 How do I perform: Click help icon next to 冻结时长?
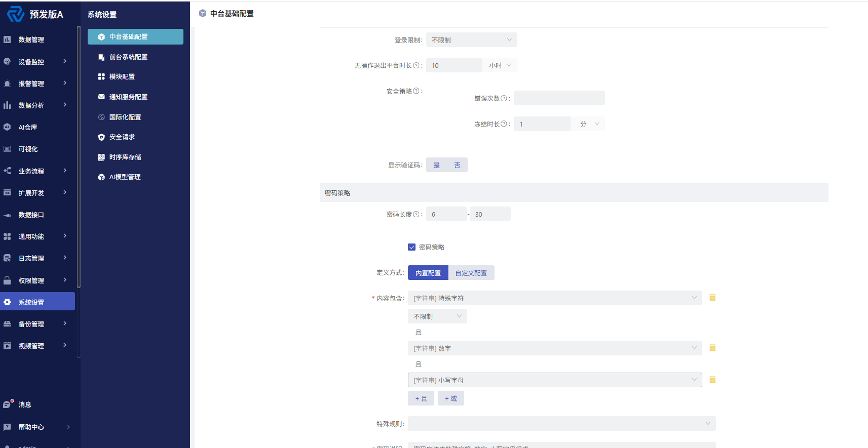point(504,124)
